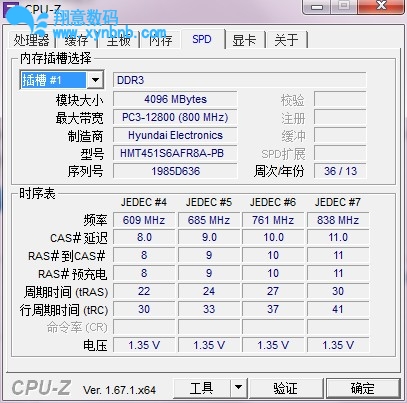Screen dimensions: 407x403
Task: Minimize the CPU-Z window
Action: (x=317, y=6)
